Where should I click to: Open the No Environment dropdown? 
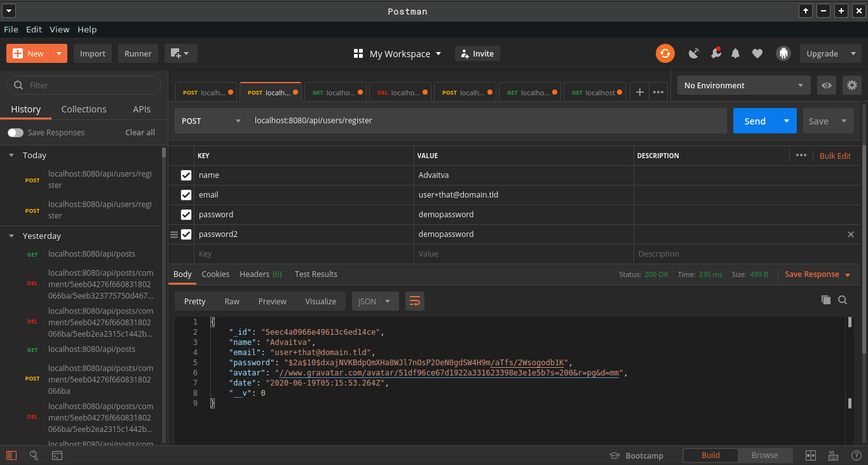[x=742, y=84]
